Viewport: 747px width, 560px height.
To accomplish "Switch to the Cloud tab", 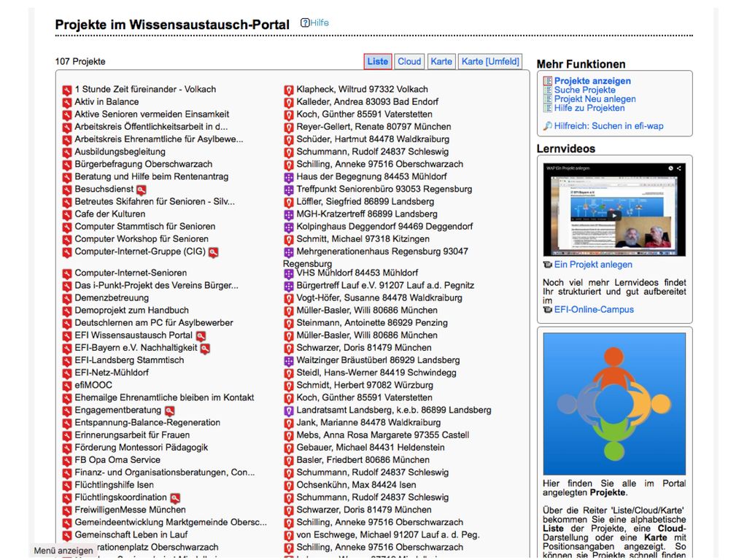I will (409, 61).
